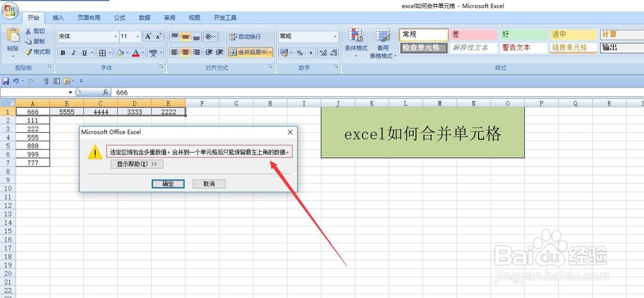Image resolution: width=644 pixels, height=298 pixels.
Task: Open the font size 11 dropdown
Action: [x=138, y=36]
